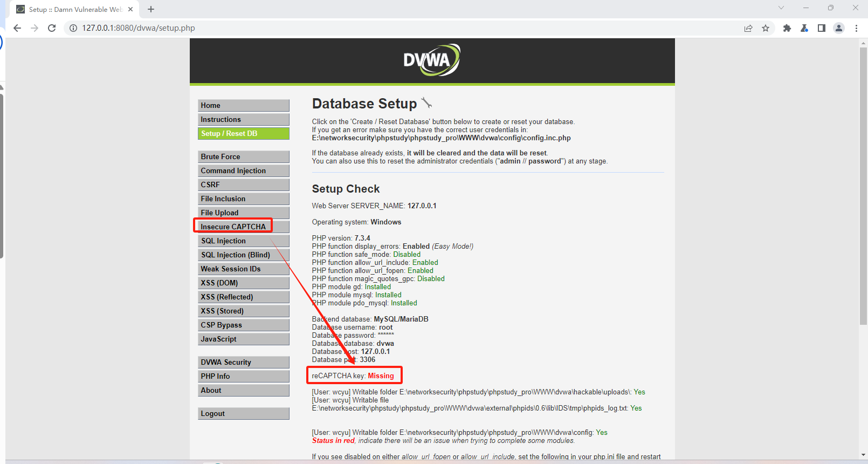Expand the tab search chevron in title bar

click(x=781, y=8)
